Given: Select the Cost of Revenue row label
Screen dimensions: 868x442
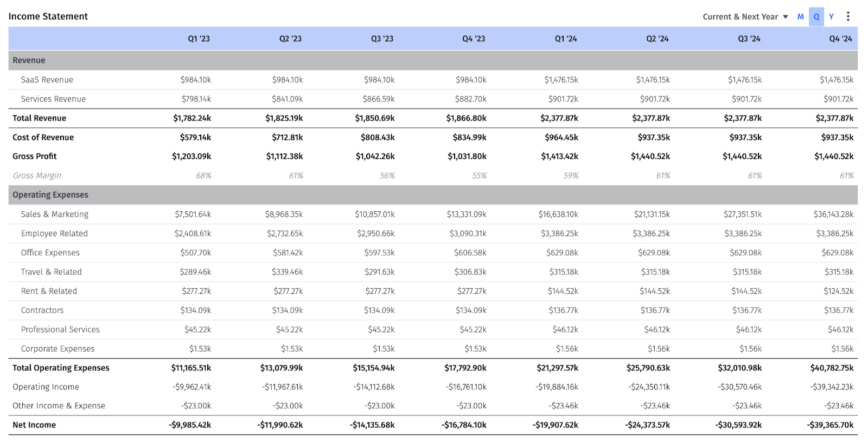Looking at the screenshot, I should pos(43,137).
